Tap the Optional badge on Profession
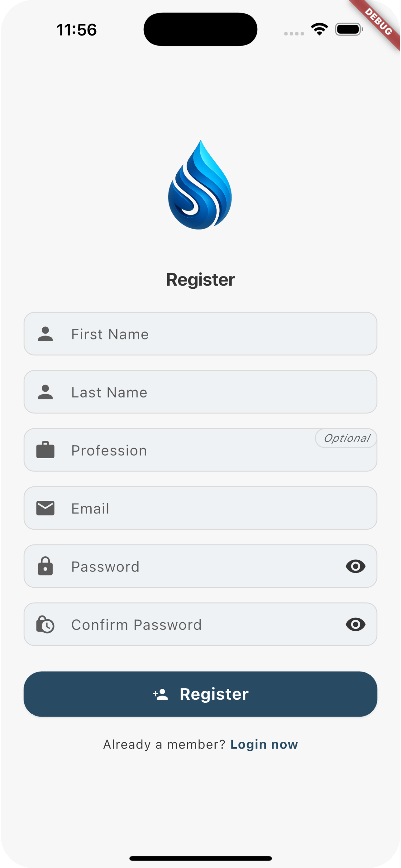This screenshot has height=868, width=401. 346,438
